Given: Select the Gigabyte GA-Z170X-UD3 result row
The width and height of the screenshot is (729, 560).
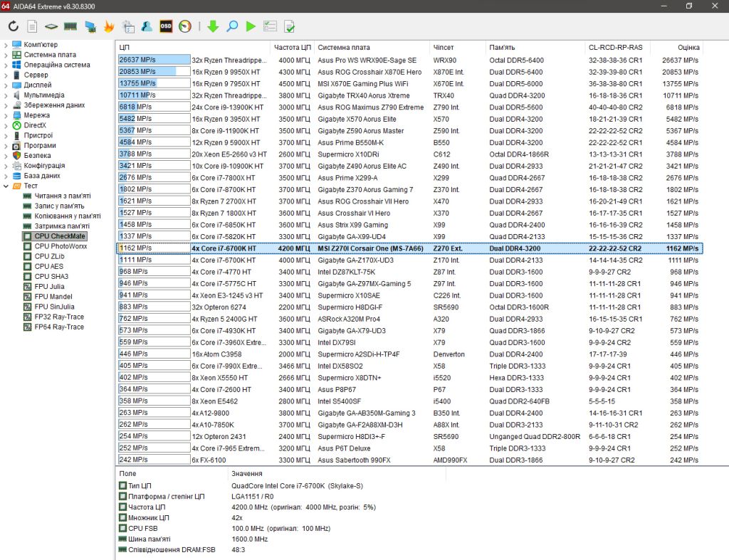Looking at the screenshot, I should point(409,260).
